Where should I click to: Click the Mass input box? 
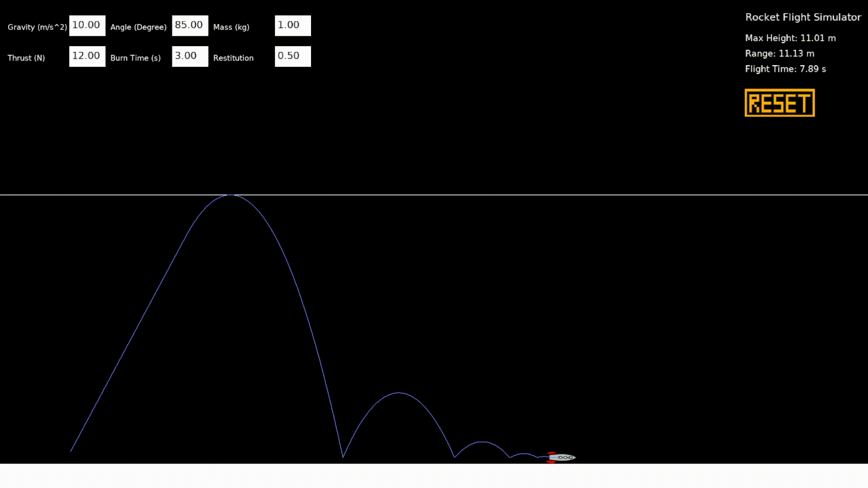pos(292,26)
